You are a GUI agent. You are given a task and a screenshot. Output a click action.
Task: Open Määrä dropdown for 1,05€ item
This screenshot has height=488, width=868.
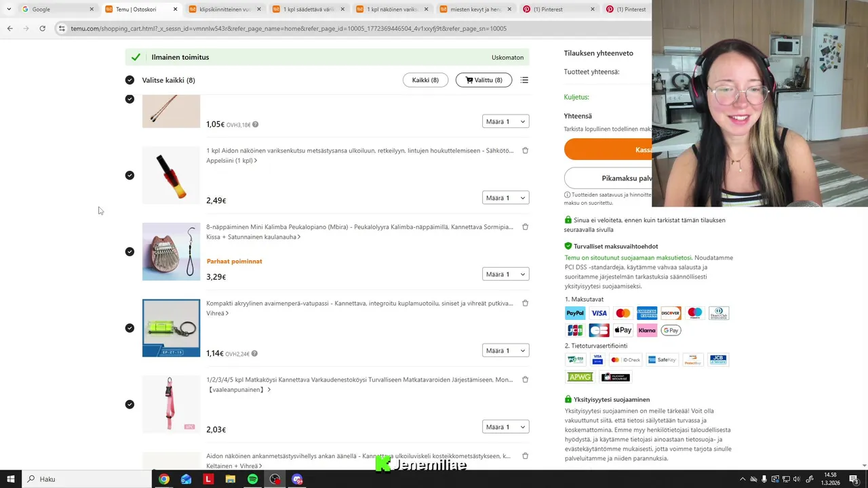coord(505,121)
